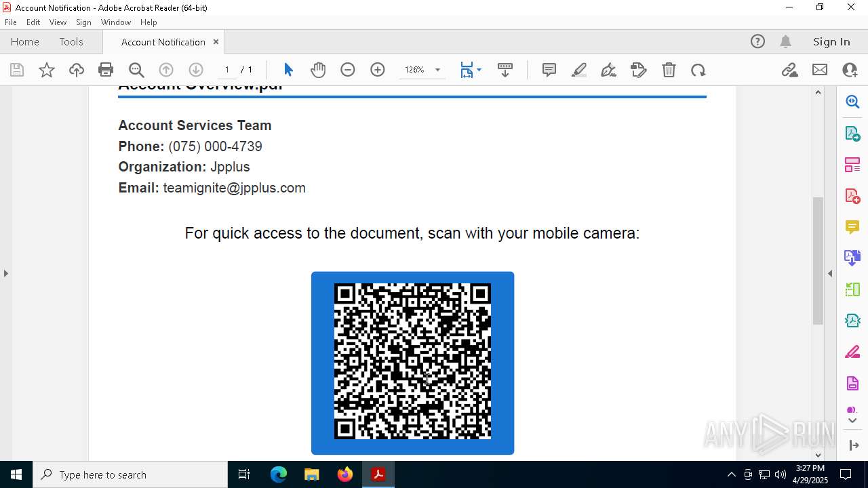This screenshot has height=488, width=868.
Task: Activate the Selection arrow tool
Action: point(288,70)
